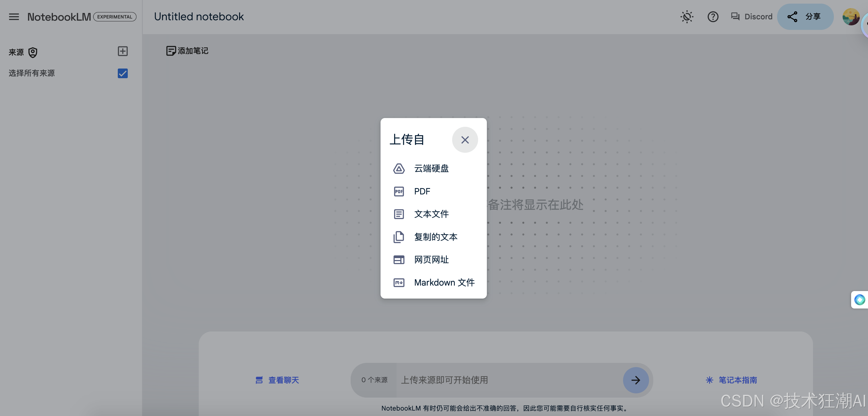The image size is (868, 416).
Task: Toggle the light/dark theme icon
Action: pyautogui.click(x=687, y=17)
